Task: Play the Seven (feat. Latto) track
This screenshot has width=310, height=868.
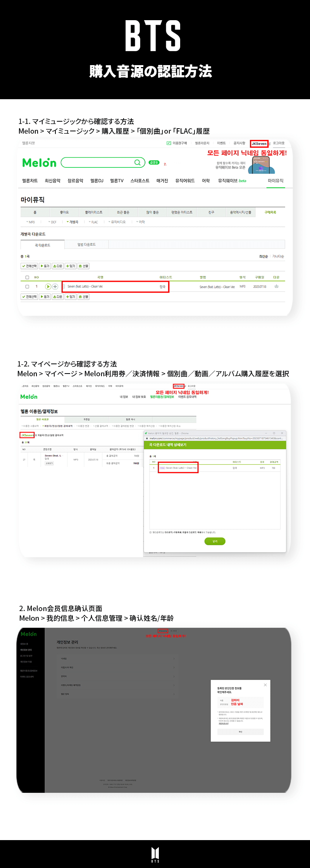Action: tap(48, 286)
